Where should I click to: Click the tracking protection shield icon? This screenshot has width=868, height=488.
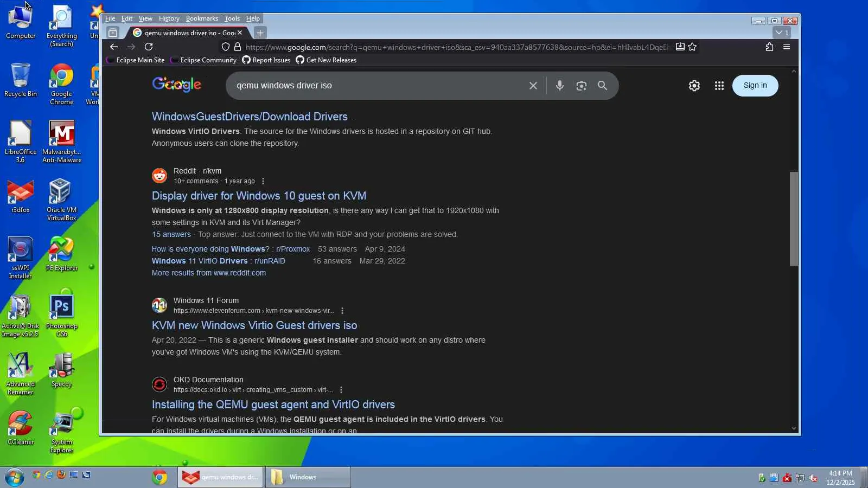point(226,47)
